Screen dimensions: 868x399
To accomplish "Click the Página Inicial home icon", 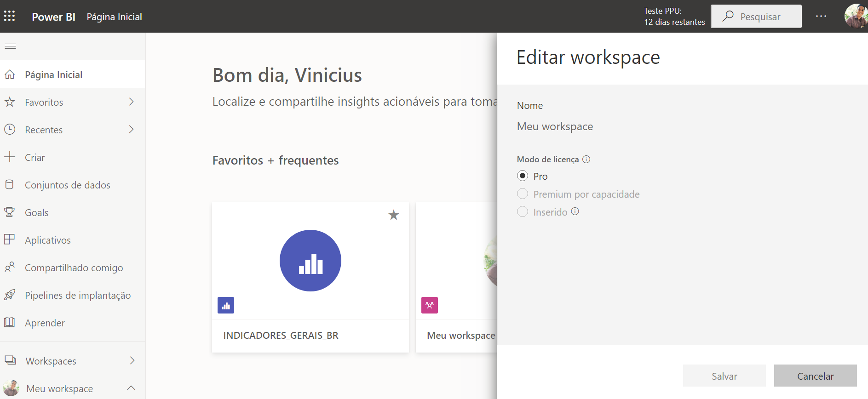I will point(10,74).
